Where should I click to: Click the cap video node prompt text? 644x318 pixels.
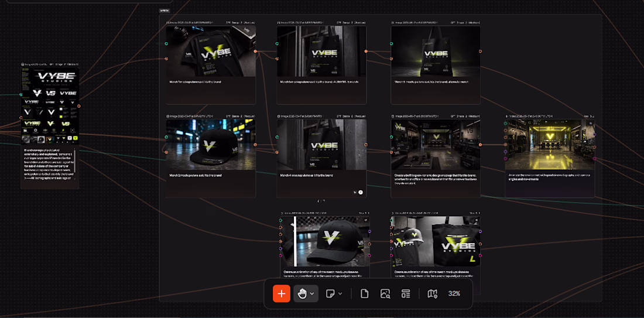pos(321,274)
